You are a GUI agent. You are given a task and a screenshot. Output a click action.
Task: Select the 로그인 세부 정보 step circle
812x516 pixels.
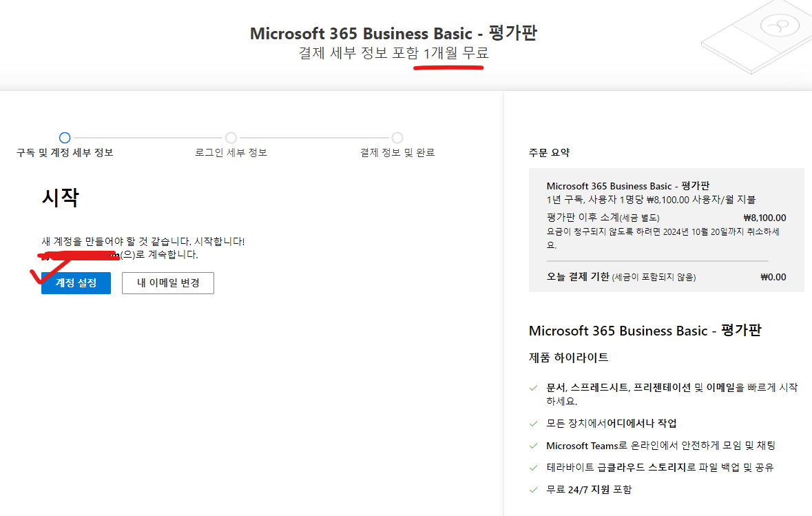(x=231, y=138)
